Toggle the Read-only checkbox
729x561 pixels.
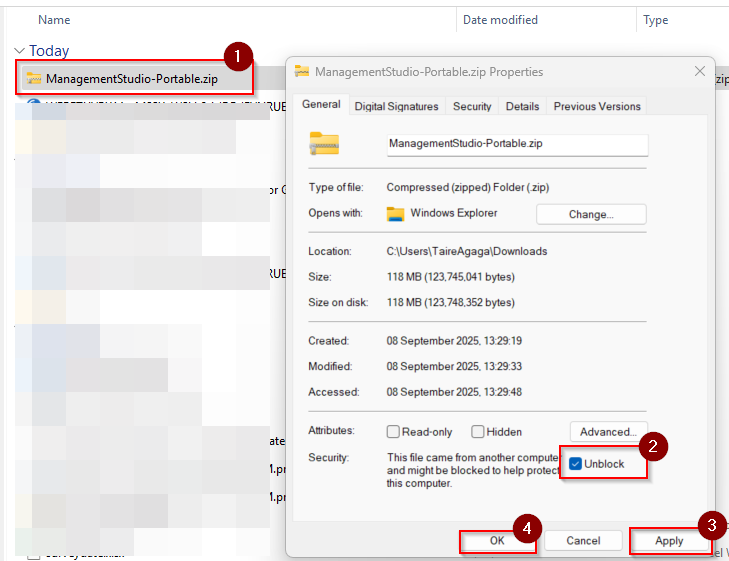(x=393, y=432)
